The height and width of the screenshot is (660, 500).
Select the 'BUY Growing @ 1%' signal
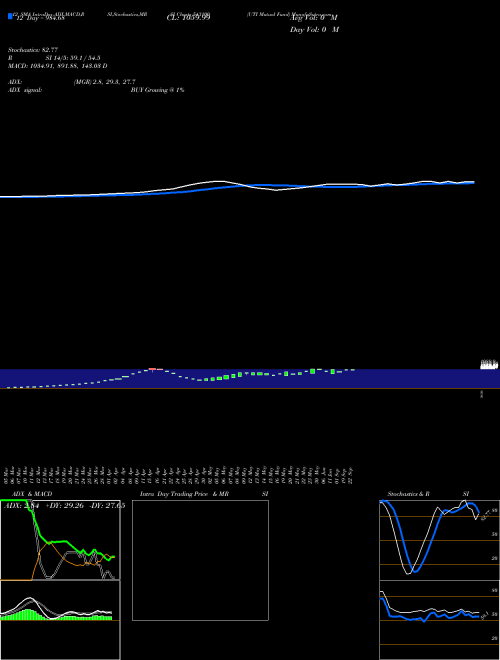(x=157, y=90)
